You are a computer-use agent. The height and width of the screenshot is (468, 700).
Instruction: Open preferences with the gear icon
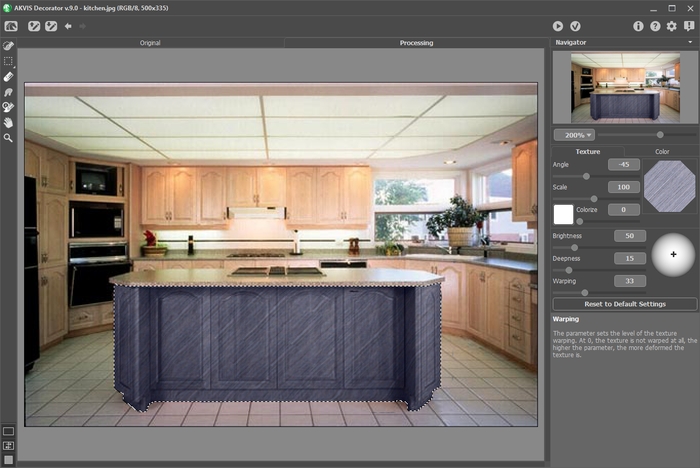[671, 26]
